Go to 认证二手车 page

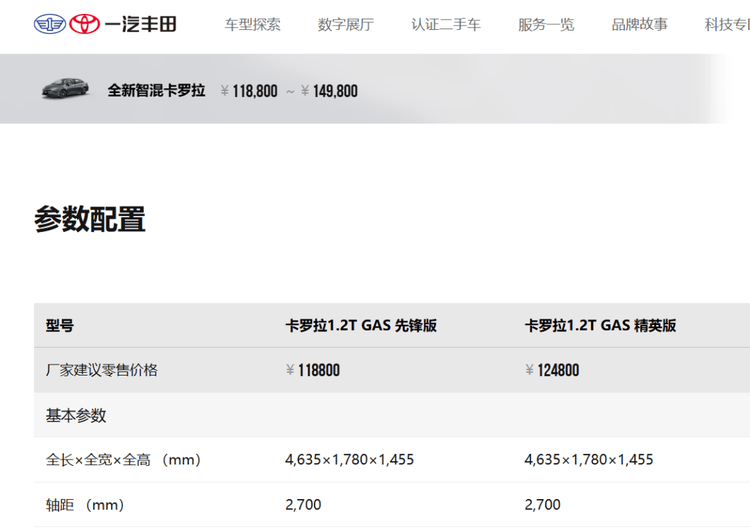tap(446, 24)
